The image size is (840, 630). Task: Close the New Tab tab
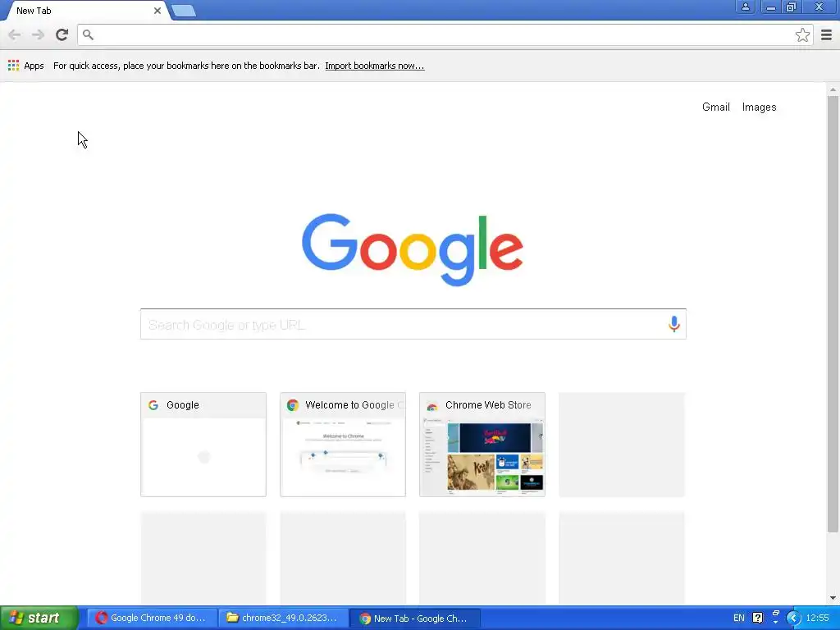(157, 10)
